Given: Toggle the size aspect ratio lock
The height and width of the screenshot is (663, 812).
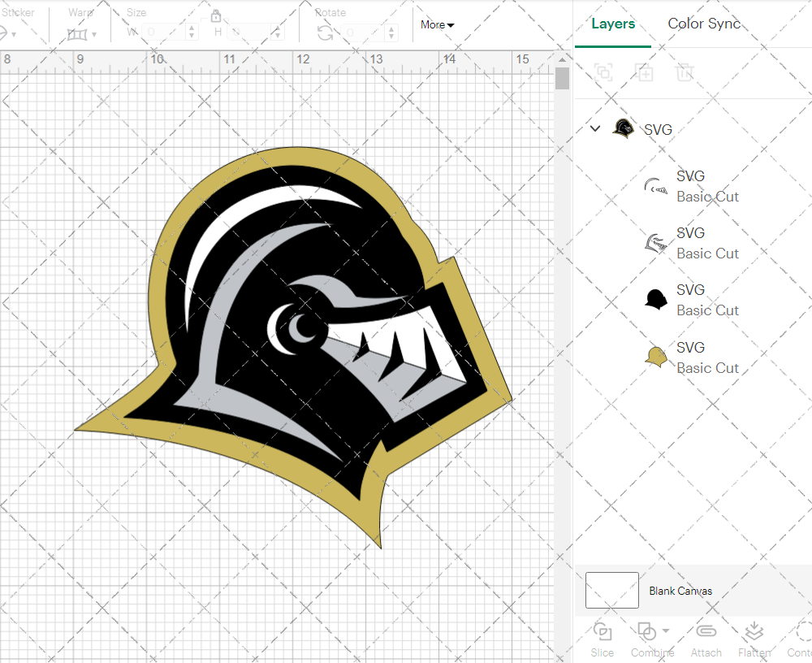Looking at the screenshot, I should pos(216,16).
